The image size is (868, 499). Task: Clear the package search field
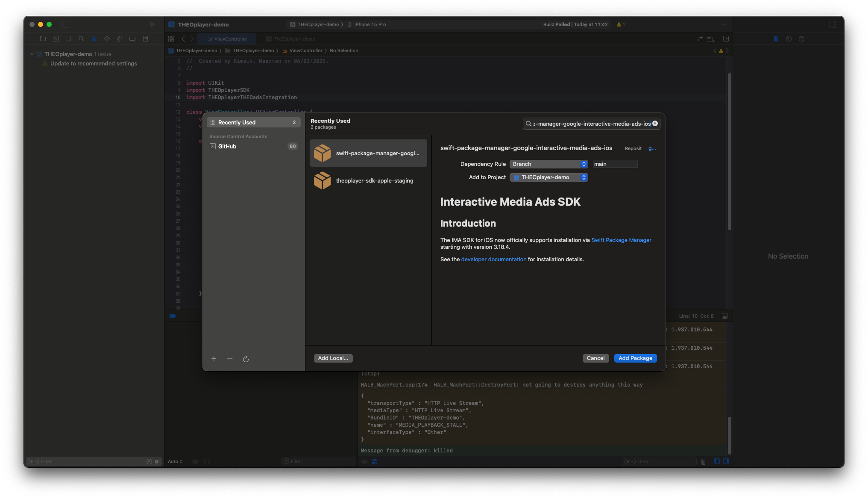tap(654, 123)
